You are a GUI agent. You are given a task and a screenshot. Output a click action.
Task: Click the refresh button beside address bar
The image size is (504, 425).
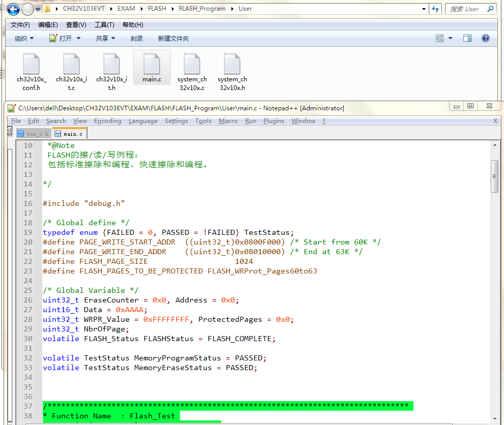435,9
